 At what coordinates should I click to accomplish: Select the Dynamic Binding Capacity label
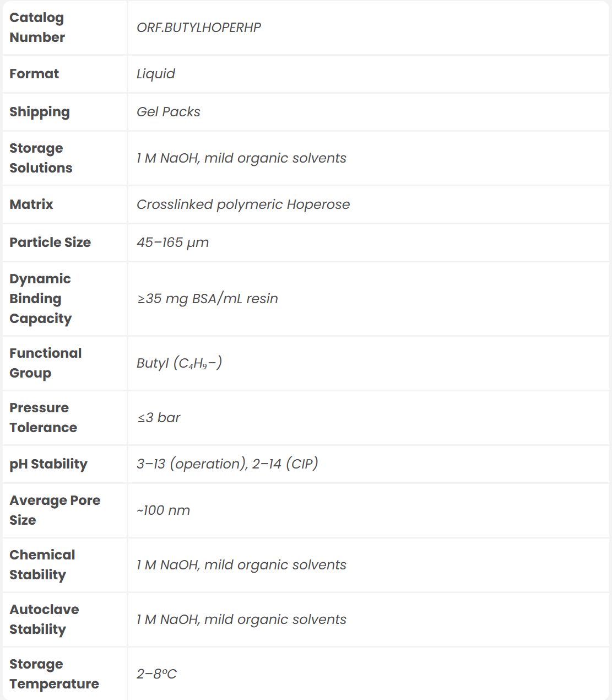point(41,299)
